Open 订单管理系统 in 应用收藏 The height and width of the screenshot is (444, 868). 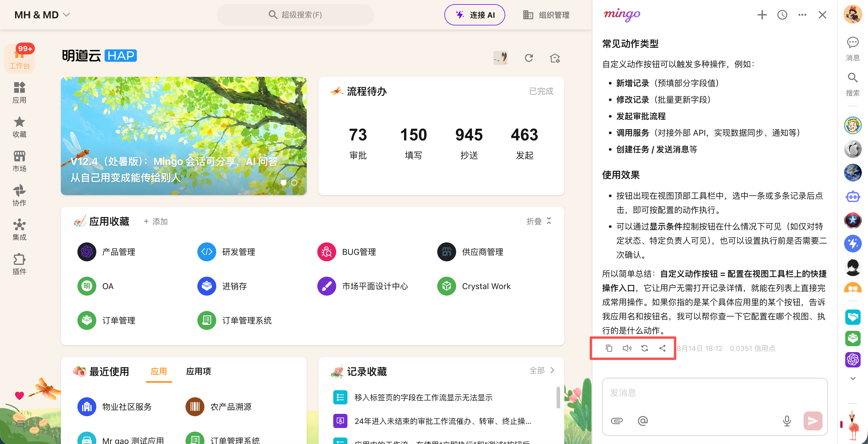pyautogui.click(x=235, y=320)
